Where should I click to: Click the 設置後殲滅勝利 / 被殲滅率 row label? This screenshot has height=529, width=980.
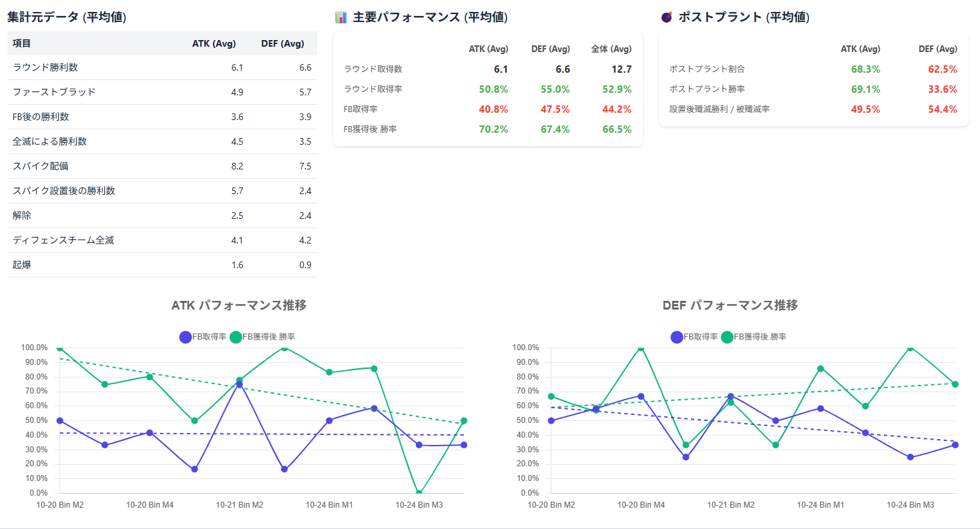(x=719, y=109)
